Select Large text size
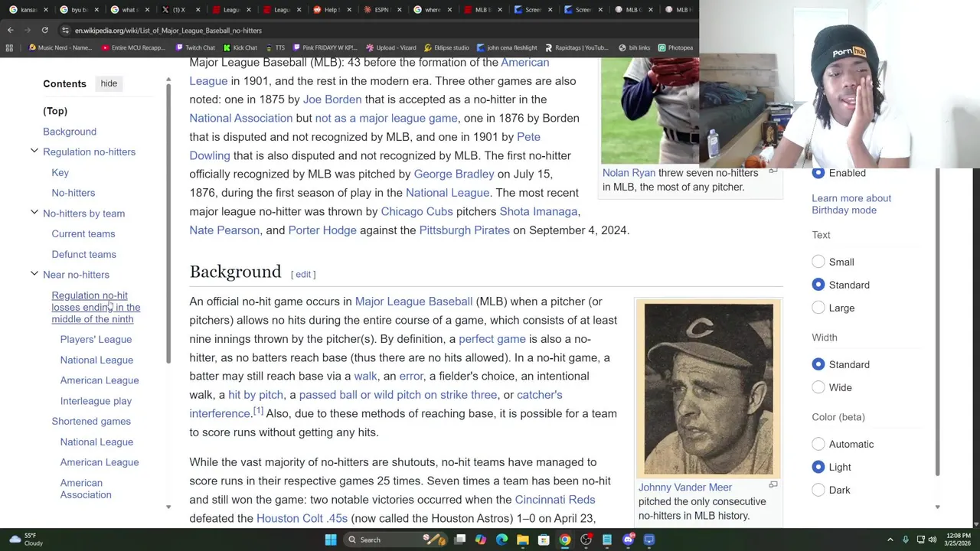The width and height of the screenshot is (980, 551). click(818, 308)
